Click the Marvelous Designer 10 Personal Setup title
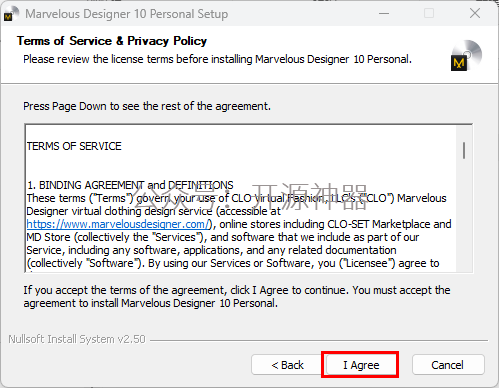 coord(127,14)
